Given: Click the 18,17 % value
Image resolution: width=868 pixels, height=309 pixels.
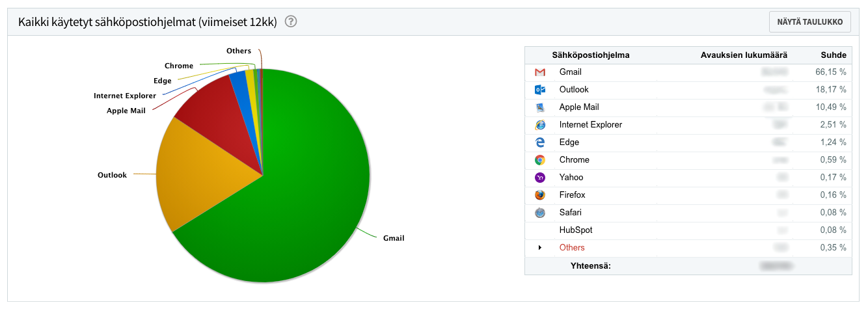Looking at the screenshot, I should (x=831, y=90).
